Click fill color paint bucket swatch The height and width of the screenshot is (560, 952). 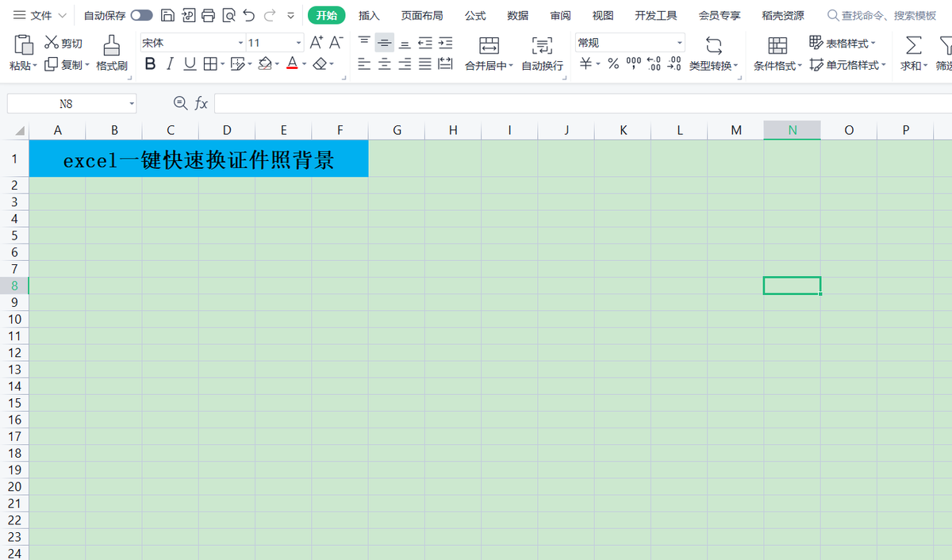coord(265,64)
